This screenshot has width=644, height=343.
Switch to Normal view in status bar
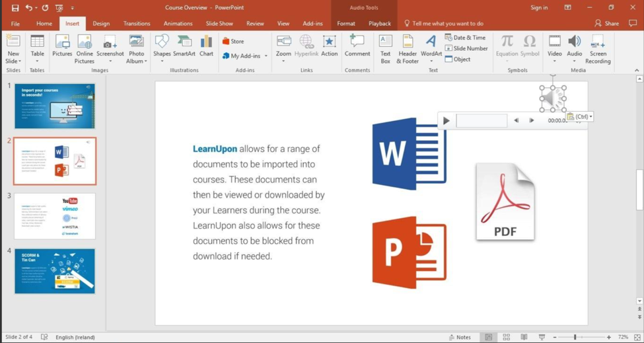point(488,337)
